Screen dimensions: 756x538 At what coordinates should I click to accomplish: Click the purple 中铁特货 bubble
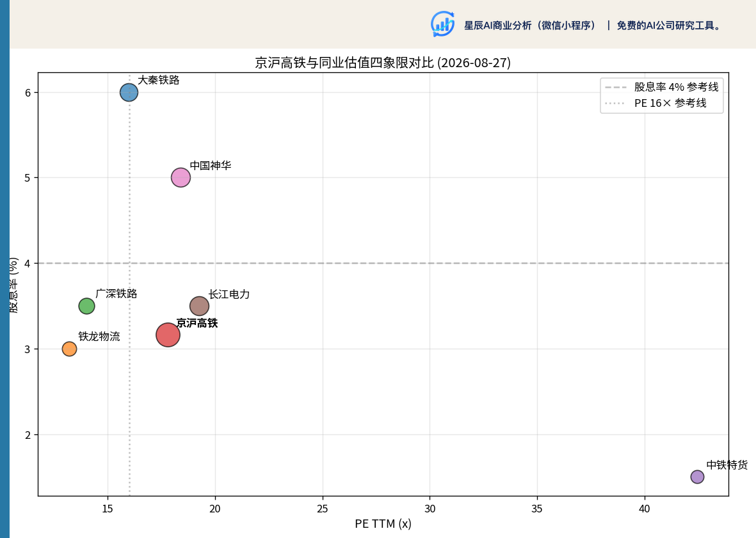tap(697, 477)
